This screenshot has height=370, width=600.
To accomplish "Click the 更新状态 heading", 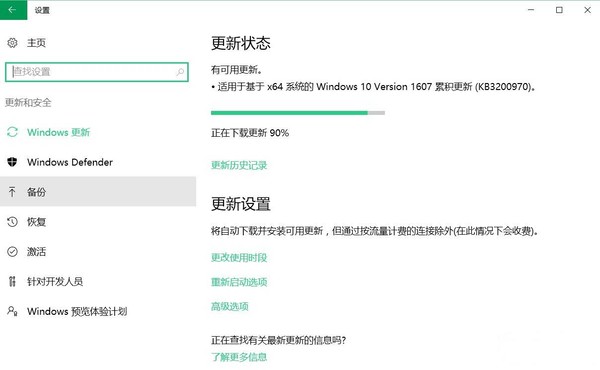I will [x=241, y=43].
